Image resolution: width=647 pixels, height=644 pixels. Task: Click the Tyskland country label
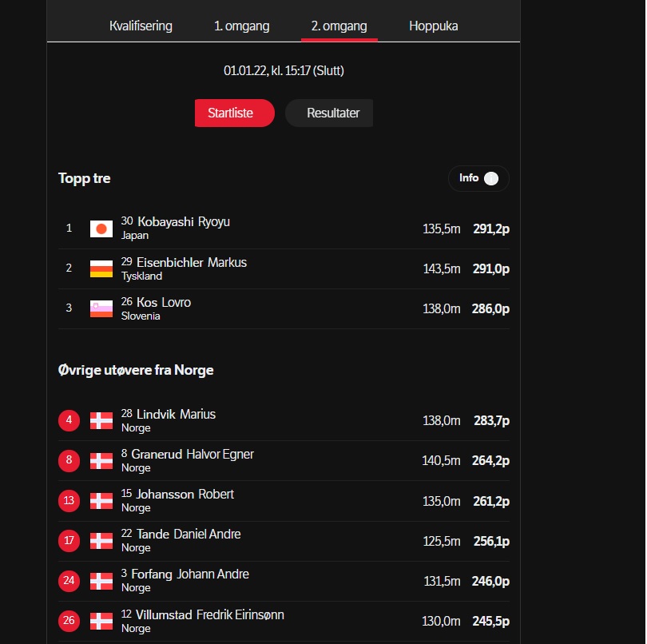tap(141, 276)
